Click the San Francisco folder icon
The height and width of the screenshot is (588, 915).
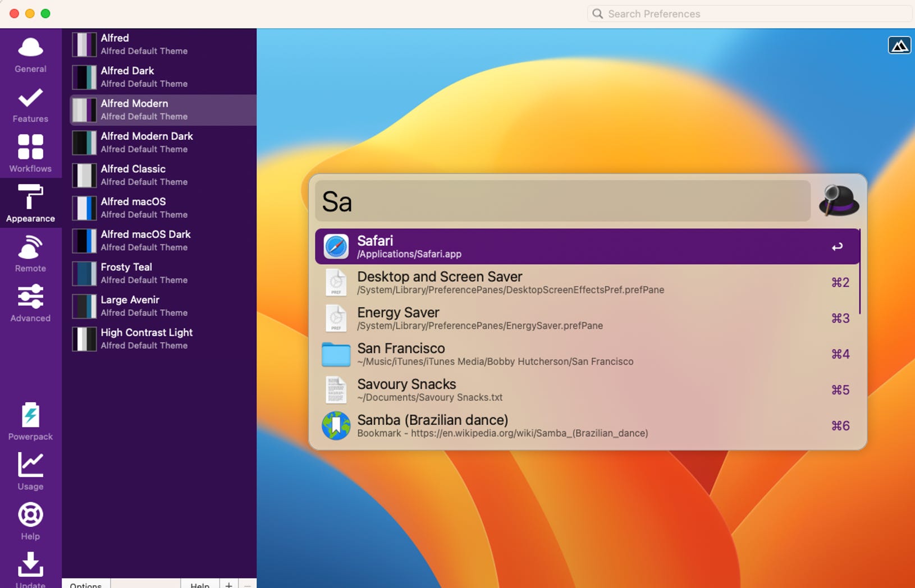336,354
